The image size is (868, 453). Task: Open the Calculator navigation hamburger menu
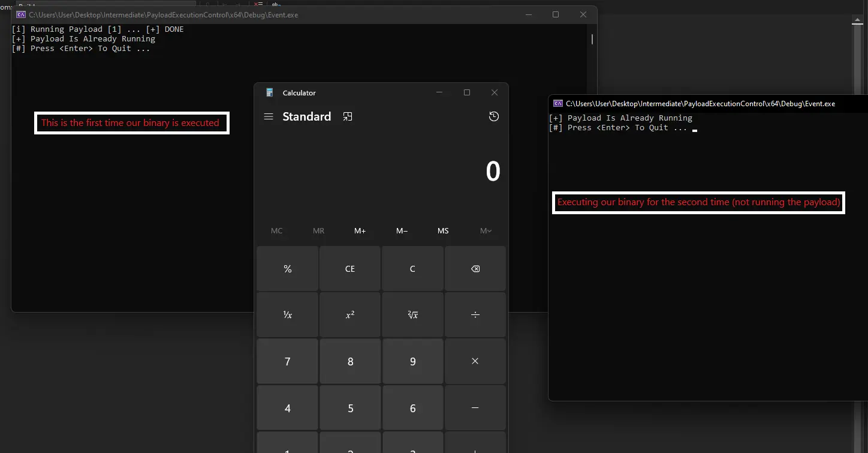tap(269, 116)
